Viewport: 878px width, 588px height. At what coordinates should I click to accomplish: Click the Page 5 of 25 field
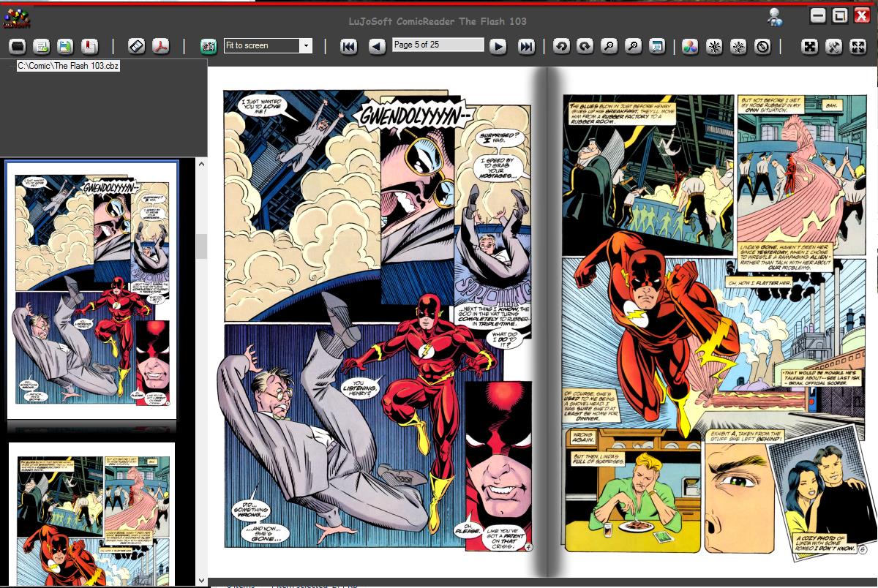(x=438, y=45)
